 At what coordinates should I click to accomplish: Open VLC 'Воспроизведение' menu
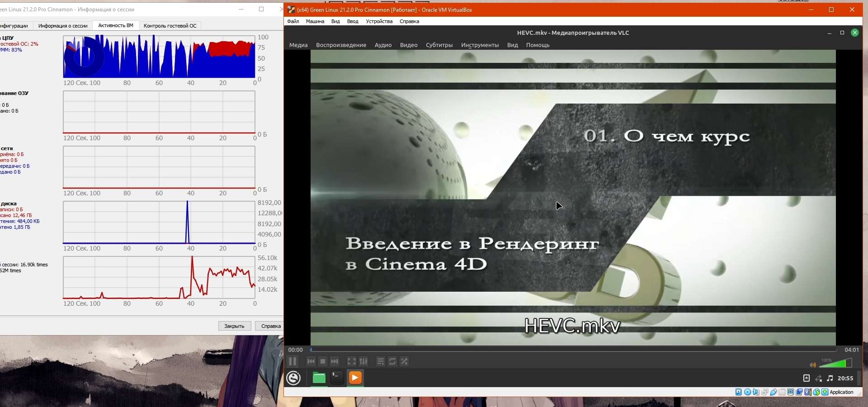pyautogui.click(x=341, y=45)
